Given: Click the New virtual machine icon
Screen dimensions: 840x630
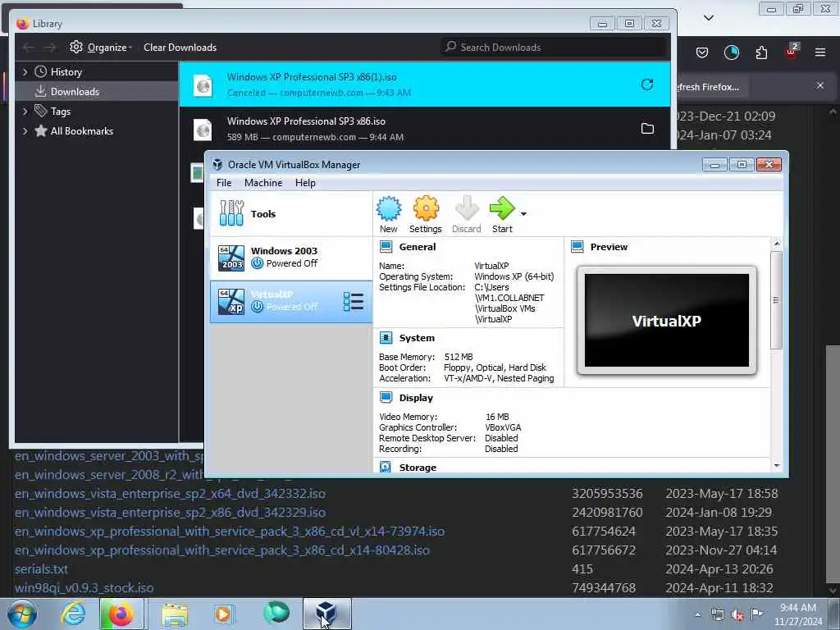Looking at the screenshot, I should coord(388,209).
